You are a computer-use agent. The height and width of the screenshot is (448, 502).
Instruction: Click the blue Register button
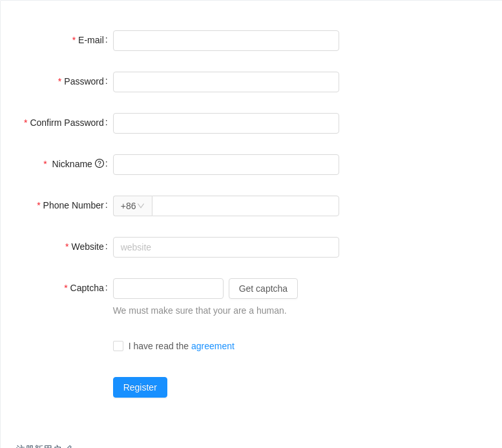(x=140, y=387)
